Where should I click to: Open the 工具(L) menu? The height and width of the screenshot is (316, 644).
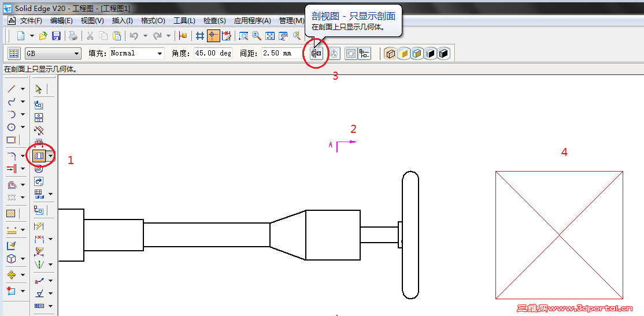(x=184, y=21)
